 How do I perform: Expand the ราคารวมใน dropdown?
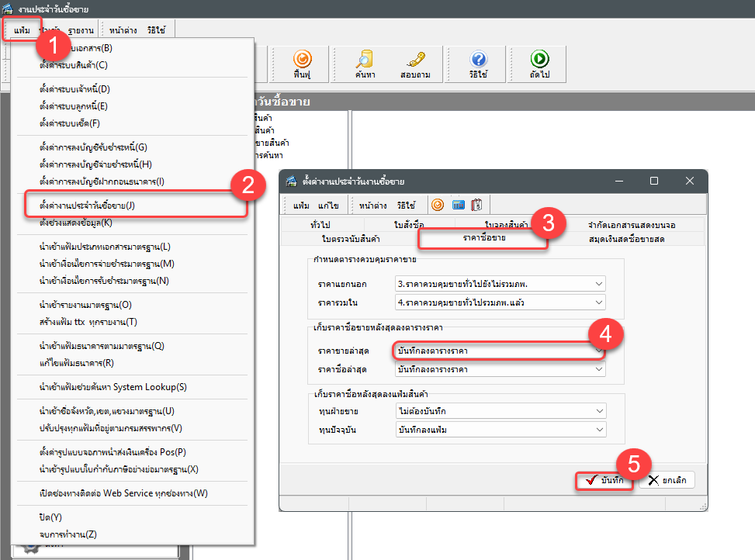(598, 302)
